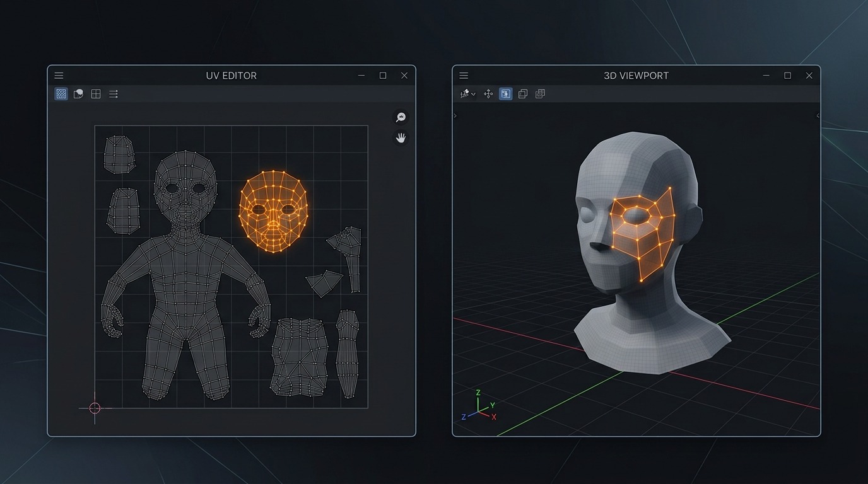The image size is (868, 484).
Task: Maximize the UV Editor window
Action: [383, 76]
